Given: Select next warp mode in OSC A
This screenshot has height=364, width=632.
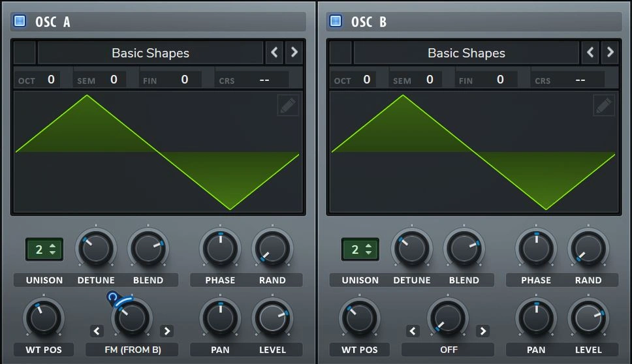Looking at the screenshot, I should (167, 331).
